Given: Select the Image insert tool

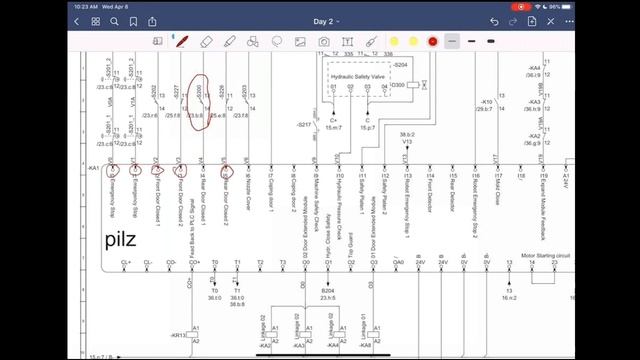Looking at the screenshot, I should point(300,42).
